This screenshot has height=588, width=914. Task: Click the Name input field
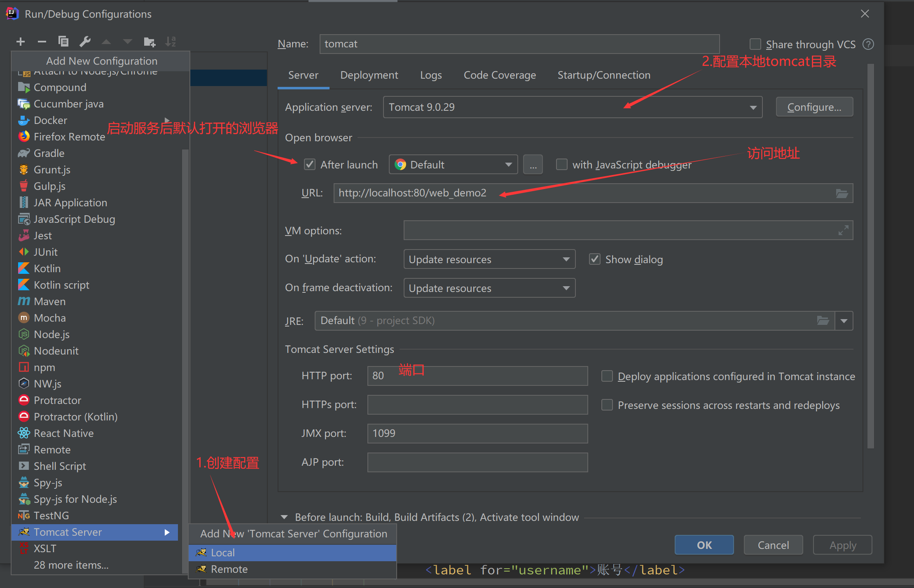click(x=519, y=44)
